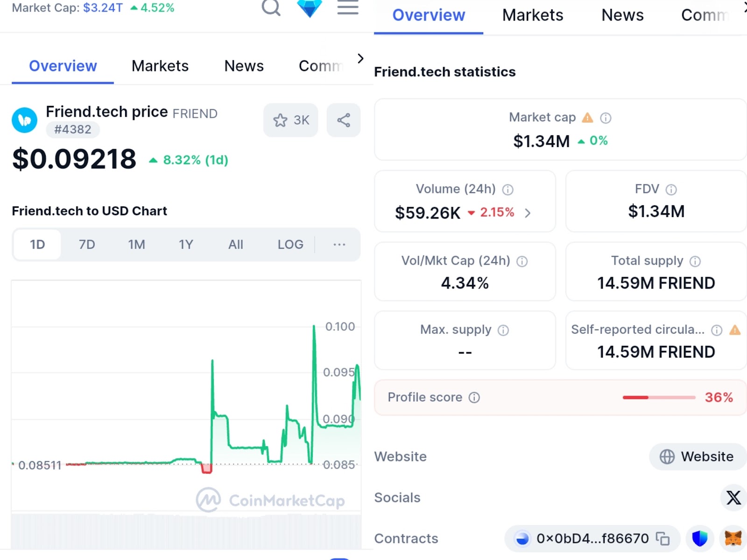This screenshot has height=560, width=747.
Task: Open left Community tab
Action: tap(321, 66)
